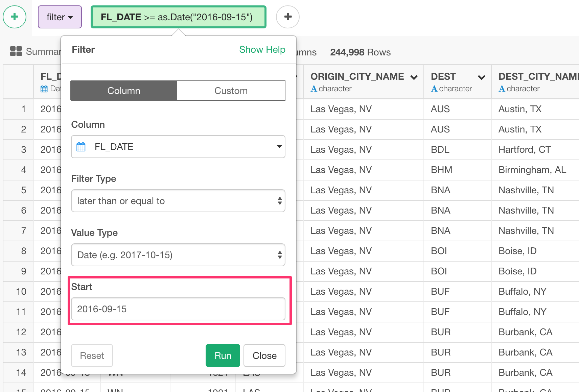Viewport: 579px width, 392px height.
Task: Click the calendar icon in the Column selector
Action: (x=81, y=147)
